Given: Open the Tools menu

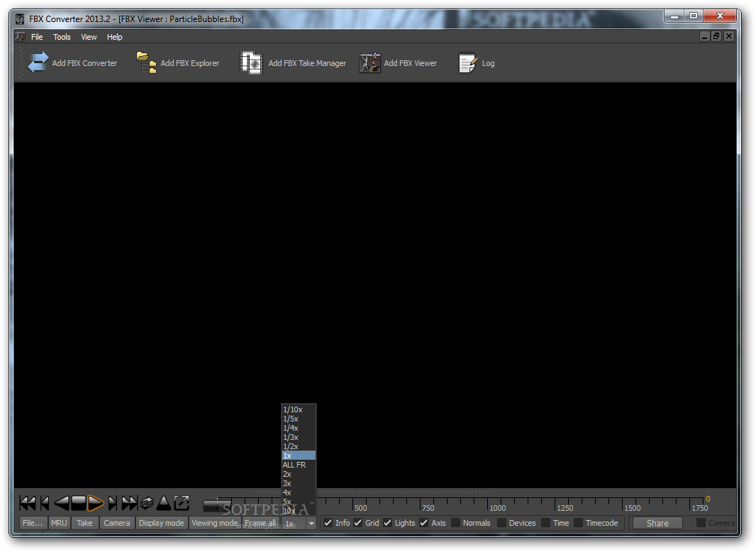Looking at the screenshot, I should click(x=62, y=37).
